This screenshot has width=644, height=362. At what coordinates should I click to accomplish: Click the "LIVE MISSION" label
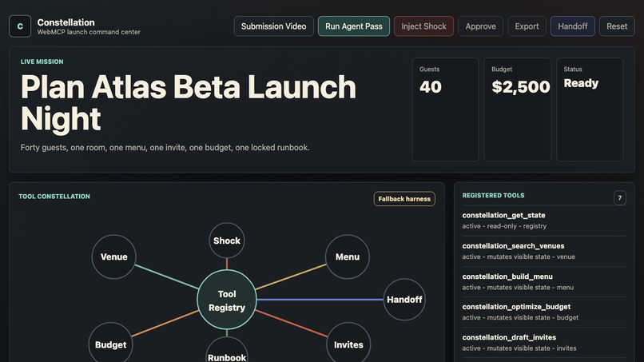click(42, 62)
